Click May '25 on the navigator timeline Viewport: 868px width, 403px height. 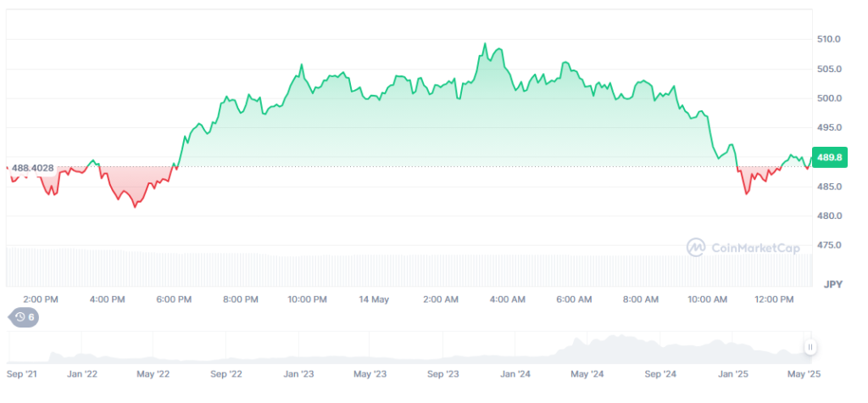[804, 373]
